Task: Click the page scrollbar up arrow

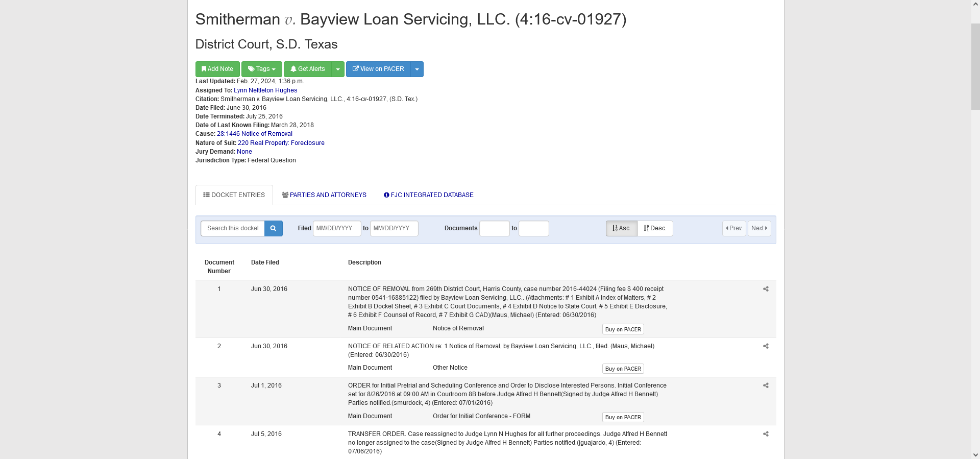Action: click(975, 4)
